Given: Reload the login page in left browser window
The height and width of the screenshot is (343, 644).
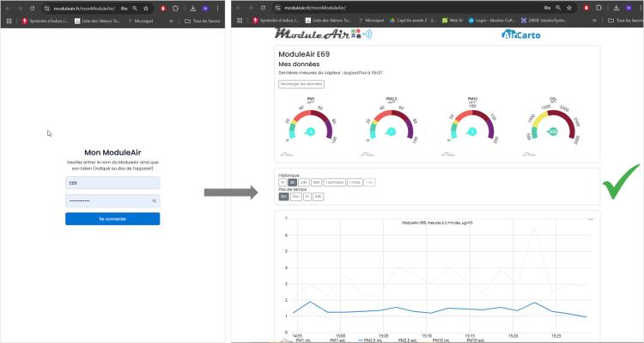Looking at the screenshot, I should [32, 9].
